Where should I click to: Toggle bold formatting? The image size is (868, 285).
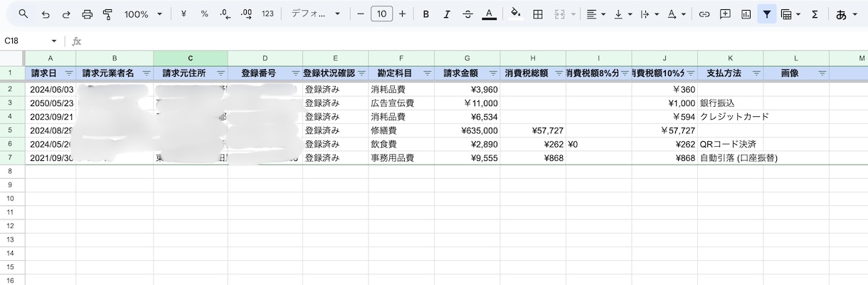pos(426,14)
